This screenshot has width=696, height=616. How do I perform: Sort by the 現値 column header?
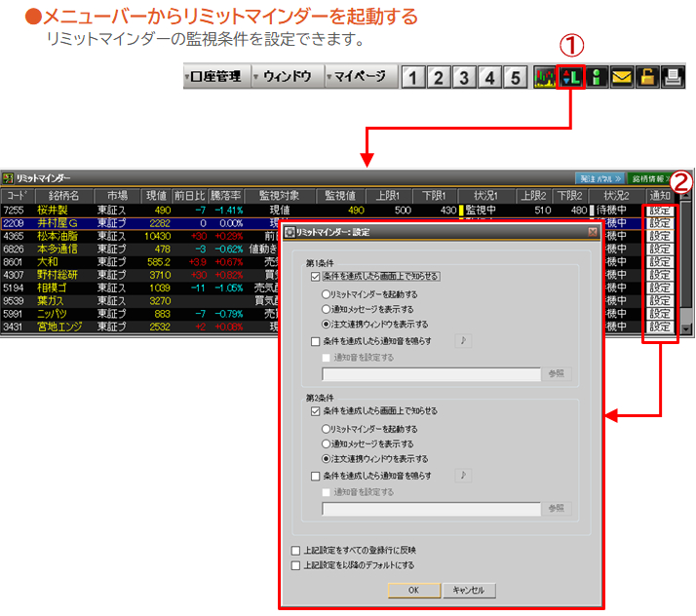[x=156, y=196]
